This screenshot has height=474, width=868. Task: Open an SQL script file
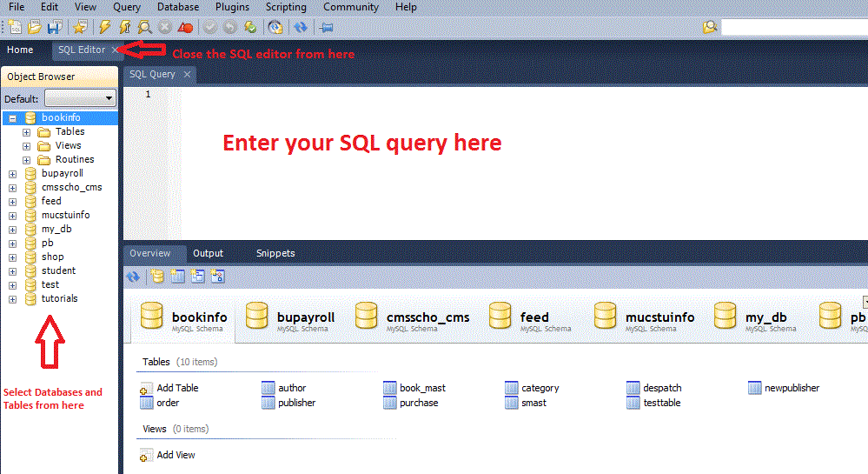35,27
